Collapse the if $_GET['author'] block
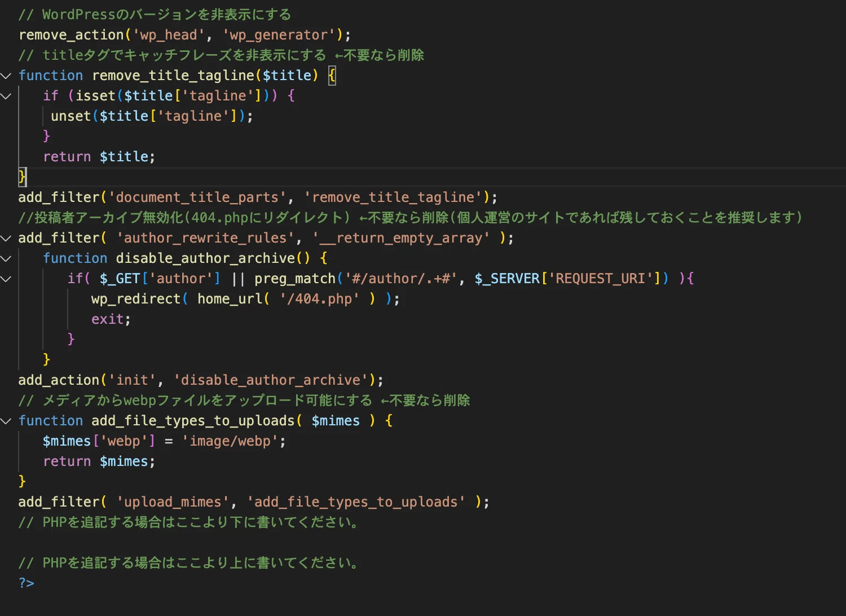The image size is (846, 616). pyautogui.click(x=6, y=279)
